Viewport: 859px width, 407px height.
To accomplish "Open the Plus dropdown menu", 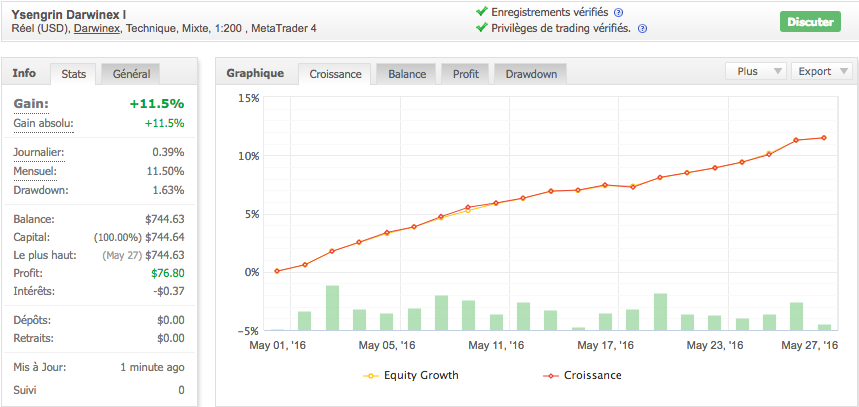I will click(754, 72).
